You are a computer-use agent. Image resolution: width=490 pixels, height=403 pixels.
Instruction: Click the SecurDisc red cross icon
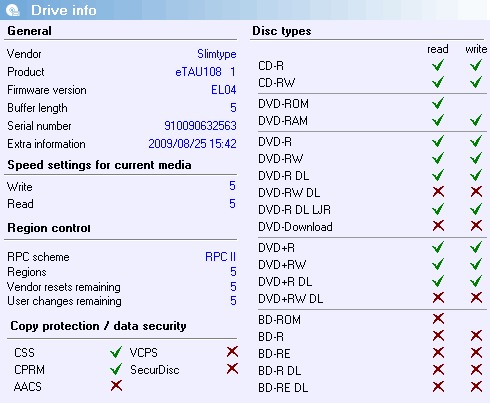click(232, 369)
